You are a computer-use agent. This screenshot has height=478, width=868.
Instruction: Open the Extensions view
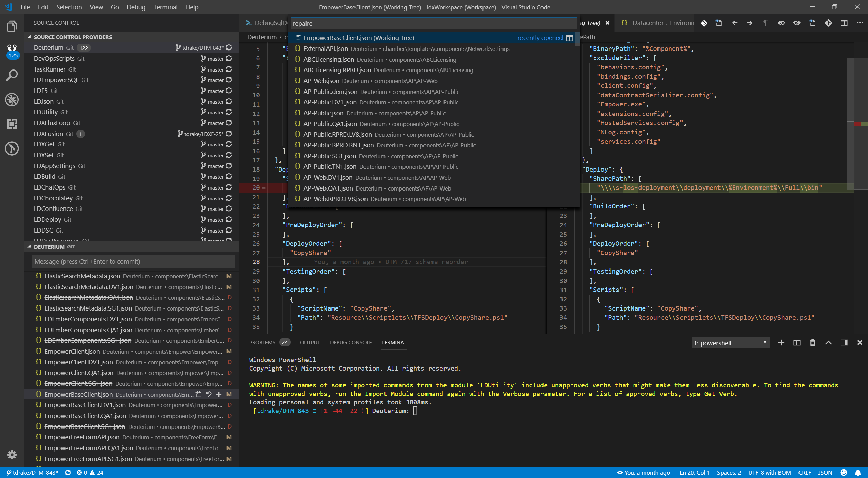pyautogui.click(x=12, y=124)
